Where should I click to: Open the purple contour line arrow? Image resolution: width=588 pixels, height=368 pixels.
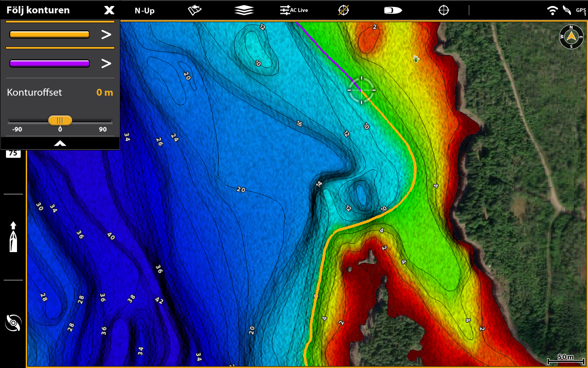pos(106,63)
